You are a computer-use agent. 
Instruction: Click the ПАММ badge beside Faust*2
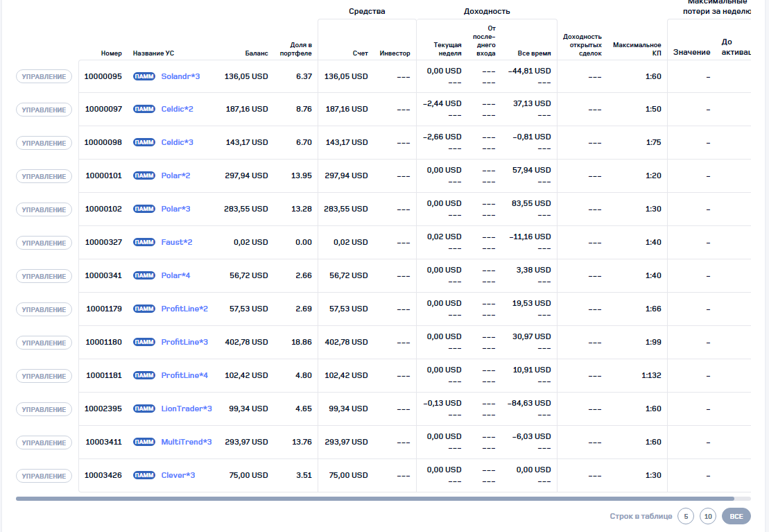(x=144, y=243)
